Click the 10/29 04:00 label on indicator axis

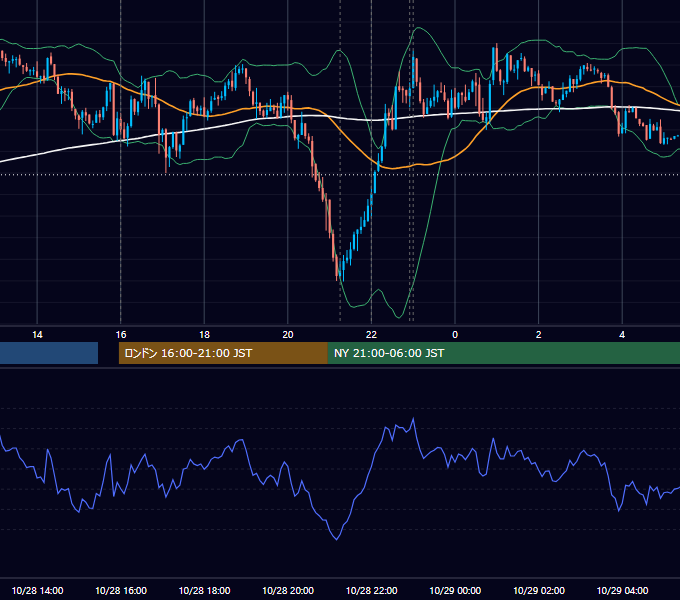pyautogui.click(x=622, y=590)
